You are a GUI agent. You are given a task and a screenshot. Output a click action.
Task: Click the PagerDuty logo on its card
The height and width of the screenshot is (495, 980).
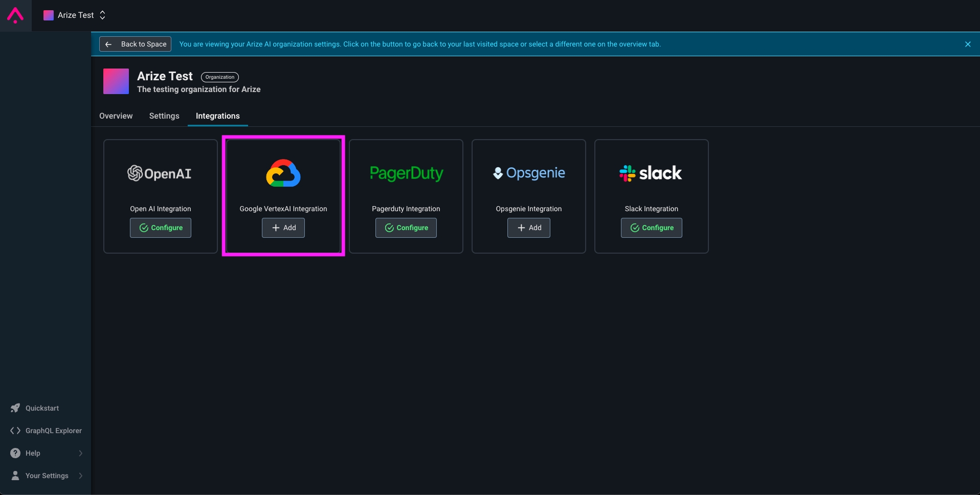[406, 173]
